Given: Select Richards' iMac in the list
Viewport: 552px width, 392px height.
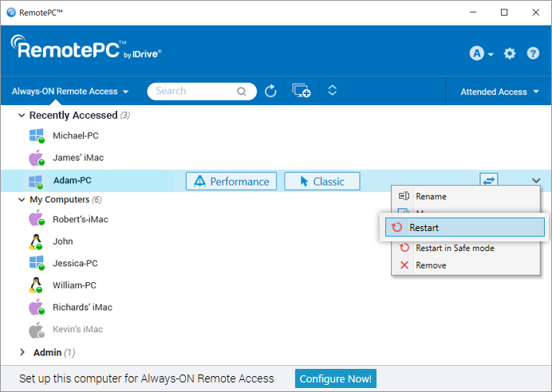Looking at the screenshot, I should pyautogui.click(x=82, y=308).
